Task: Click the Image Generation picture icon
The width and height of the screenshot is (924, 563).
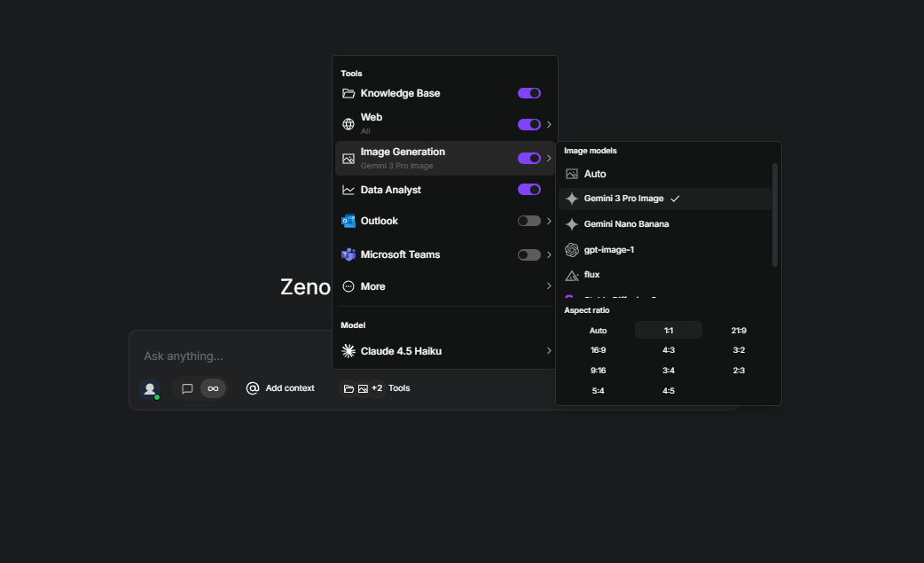Action: 348,159
